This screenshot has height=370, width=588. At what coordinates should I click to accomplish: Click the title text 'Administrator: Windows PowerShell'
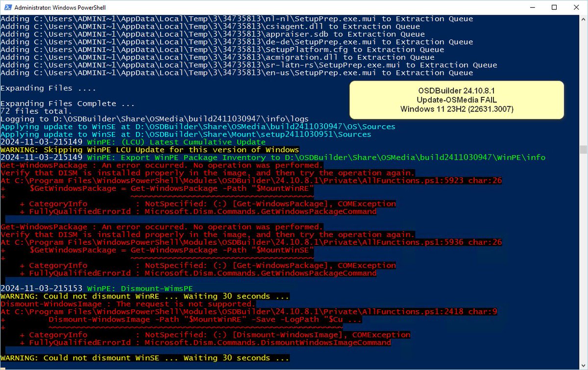coord(60,8)
